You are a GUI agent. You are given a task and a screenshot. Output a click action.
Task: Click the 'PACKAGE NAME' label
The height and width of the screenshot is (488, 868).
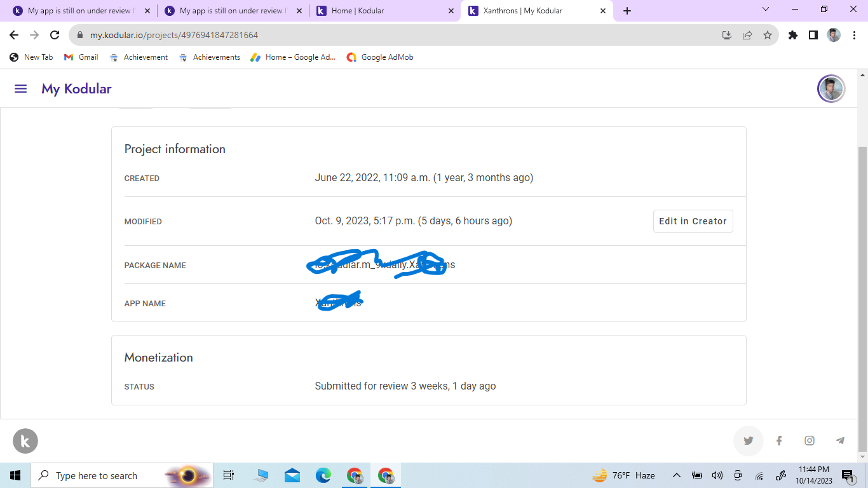click(x=155, y=266)
